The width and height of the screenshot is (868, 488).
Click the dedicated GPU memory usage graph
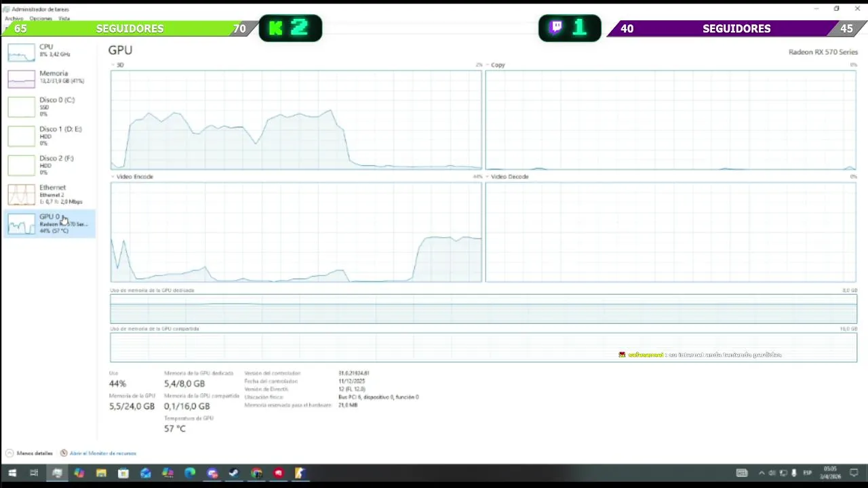484,309
